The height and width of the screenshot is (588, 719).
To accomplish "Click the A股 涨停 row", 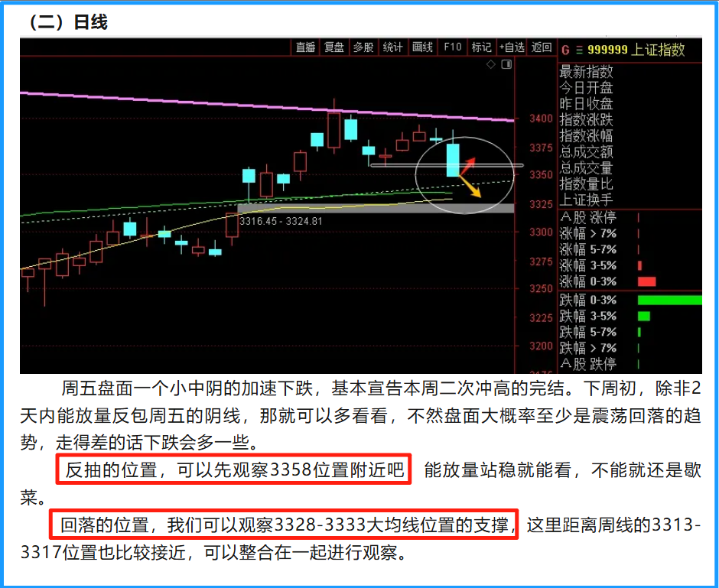I will pyautogui.click(x=630, y=218).
